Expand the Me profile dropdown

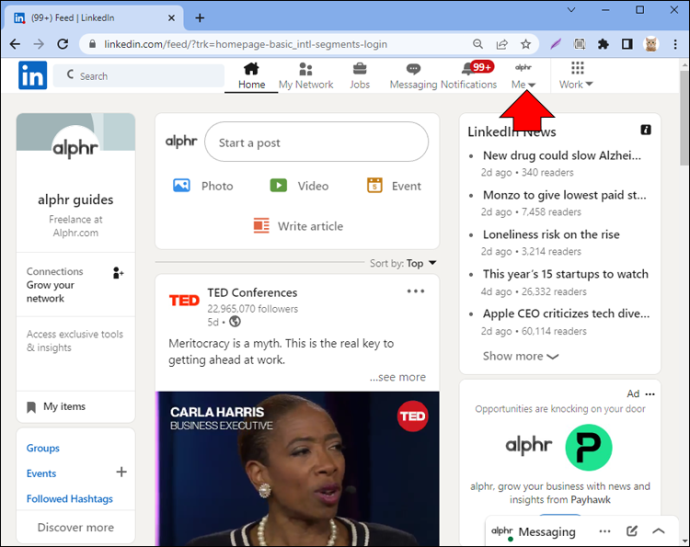click(x=523, y=76)
